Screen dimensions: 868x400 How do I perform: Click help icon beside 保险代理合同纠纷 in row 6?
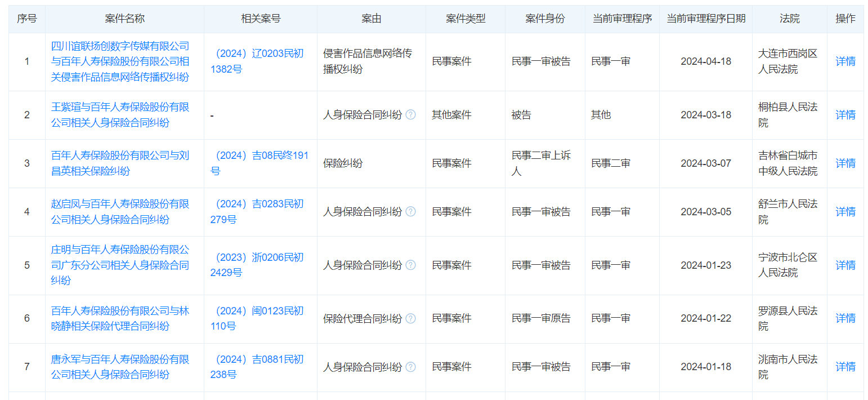(411, 318)
